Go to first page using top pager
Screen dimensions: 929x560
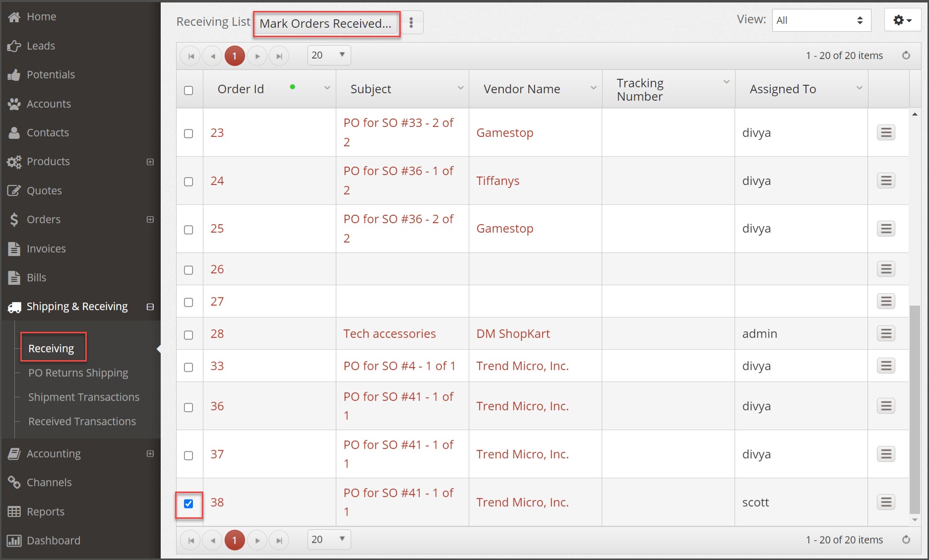click(x=191, y=56)
